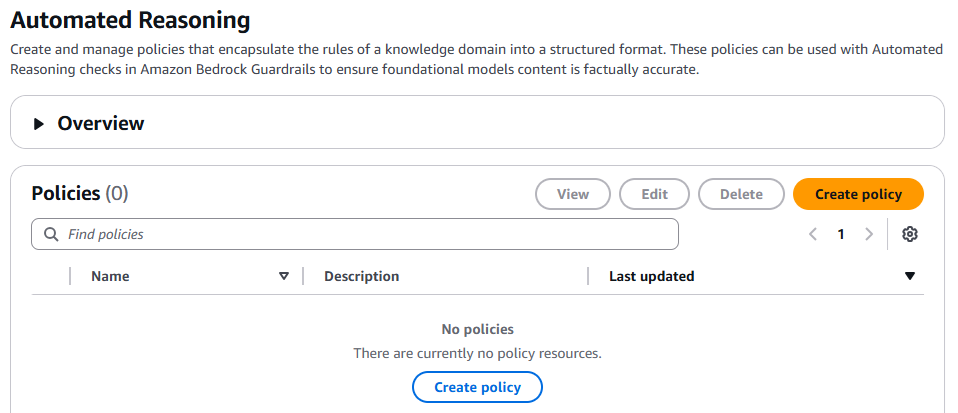This screenshot has width=958, height=413.
Task: Click outlined Create policy under No policies
Action: click(477, 387)
